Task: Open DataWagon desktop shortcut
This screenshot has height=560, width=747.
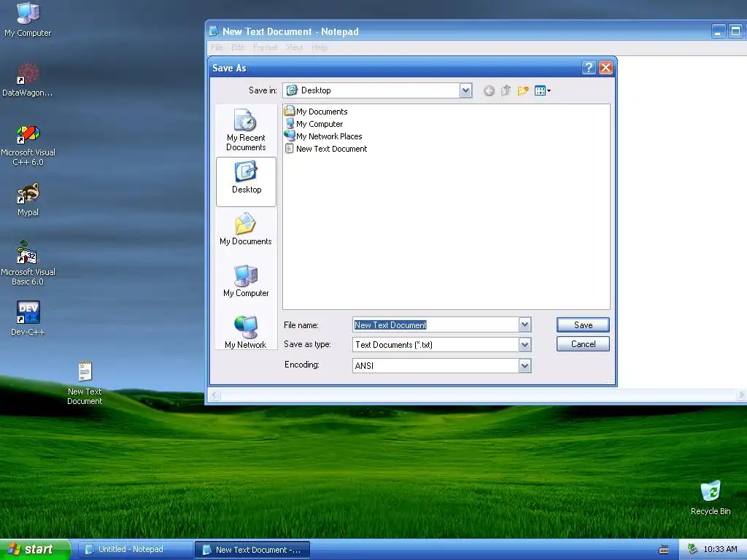Action: tap(28, 79)
